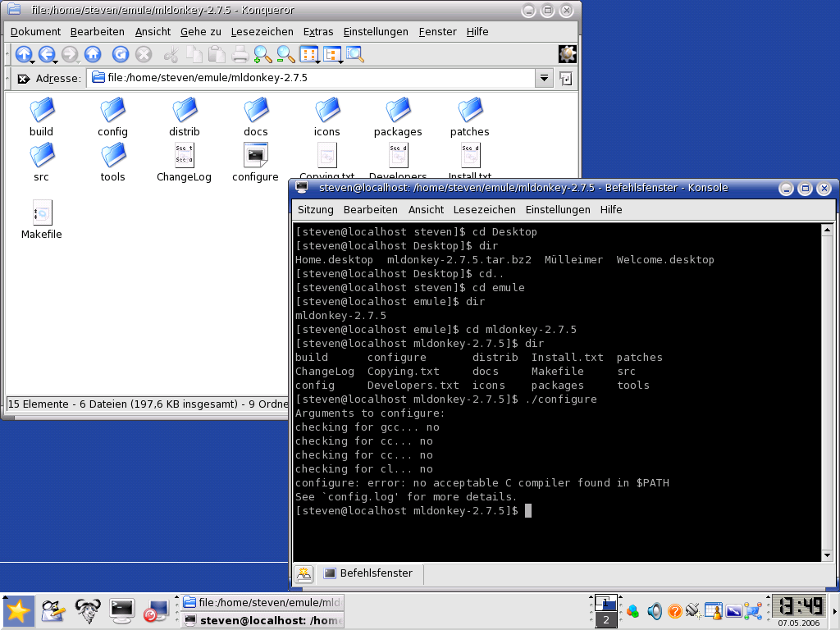The width and height of the screenshot is (840, 630).
Task: Switch to the steven@localhost taskbar entry
Action: coord(262,620)
